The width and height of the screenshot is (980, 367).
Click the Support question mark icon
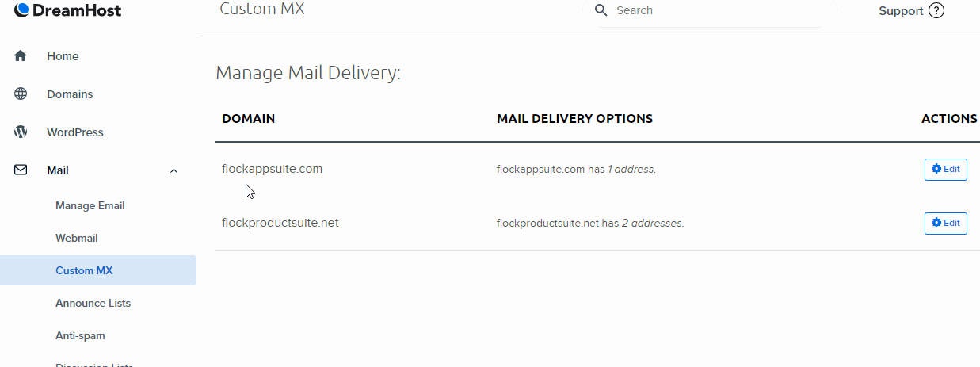click(936, 11)
